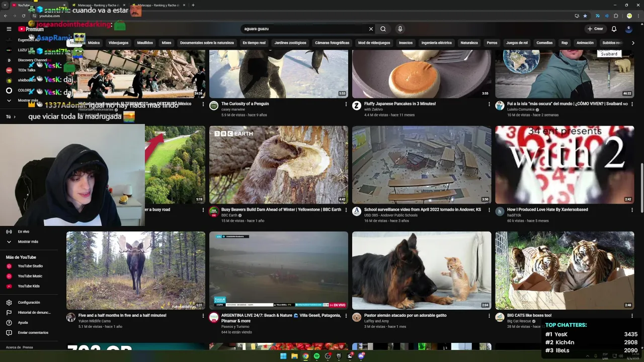Open USD 385 Andover channel avatar
Image resolution: width=644 pixels, height=362 pixels.
point(357,212)
